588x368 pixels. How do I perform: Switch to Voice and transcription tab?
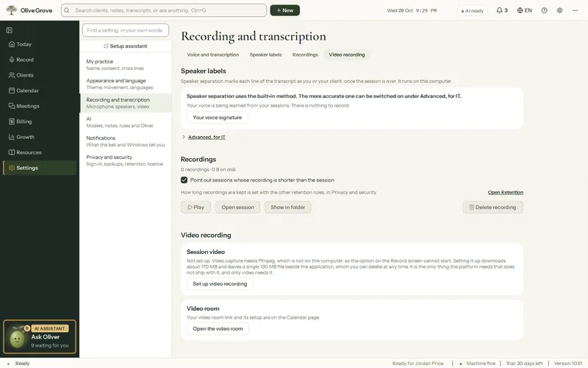pyautogui.click(x=212, y=54)
